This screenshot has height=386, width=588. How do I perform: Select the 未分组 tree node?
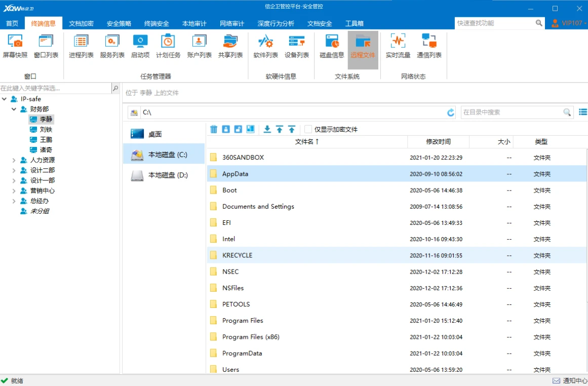(35, 211)
